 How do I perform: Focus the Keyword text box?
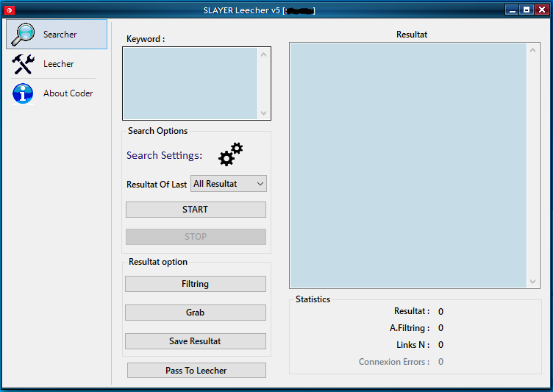click(x=190, y=83)
